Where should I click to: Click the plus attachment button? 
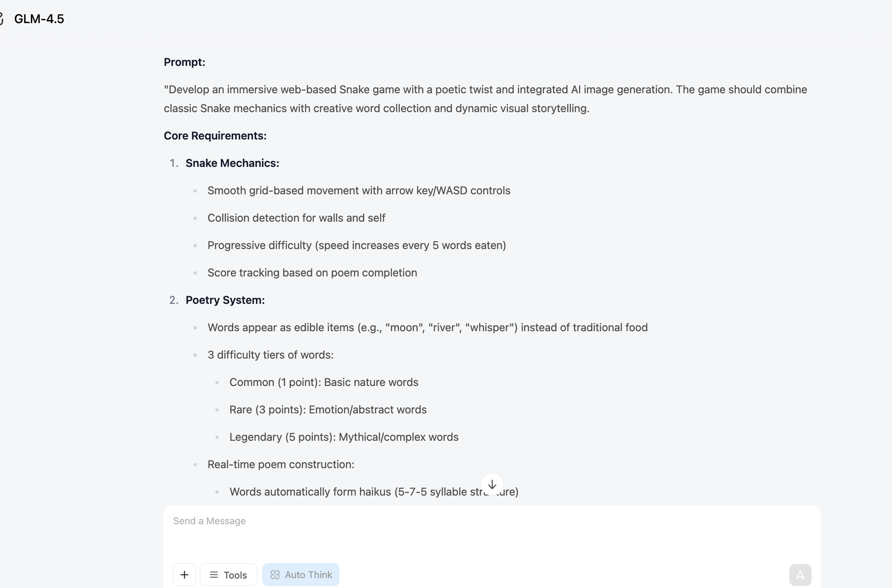point(184,575)
